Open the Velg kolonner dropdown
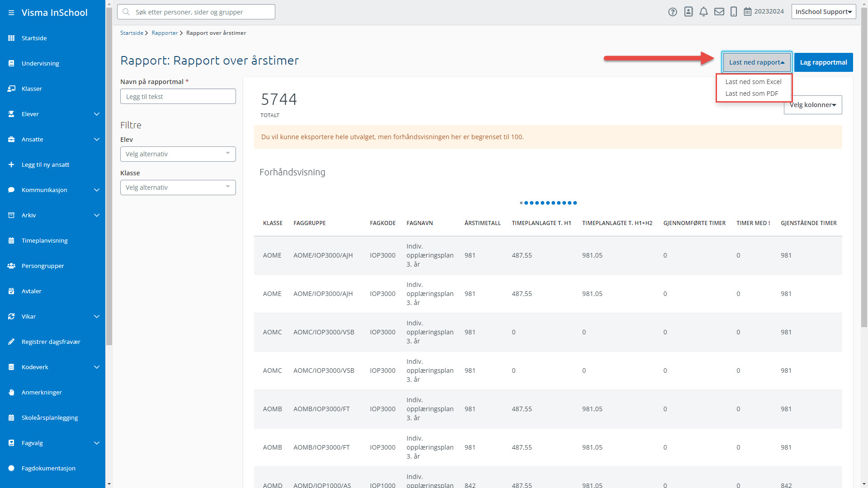Screen dimensions: 868x488 point(813,105)
